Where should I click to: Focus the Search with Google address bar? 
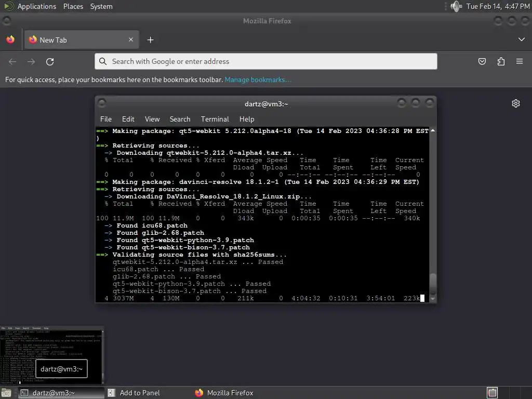pyautogui.click(x=265, y=61)
